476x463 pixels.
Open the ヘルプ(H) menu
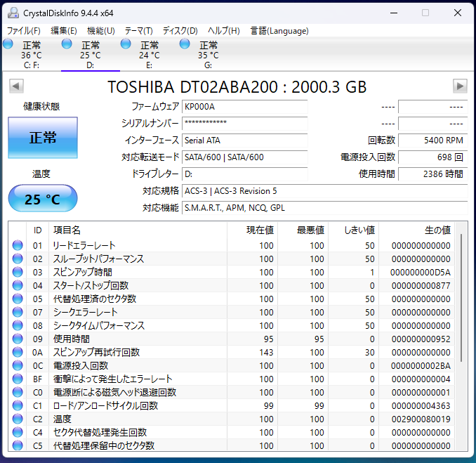[224, 31]
